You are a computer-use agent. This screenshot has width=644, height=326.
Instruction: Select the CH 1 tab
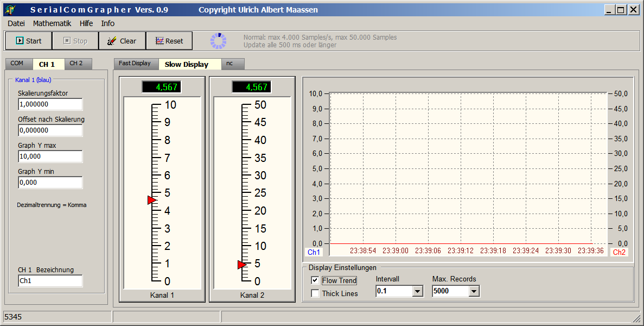(48, 64)
